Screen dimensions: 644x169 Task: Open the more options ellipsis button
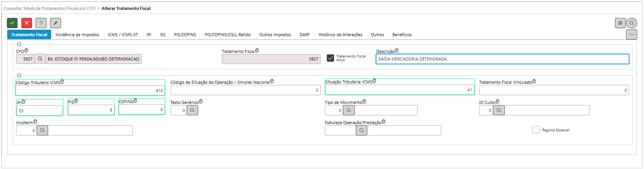click(x=631, y=34)
